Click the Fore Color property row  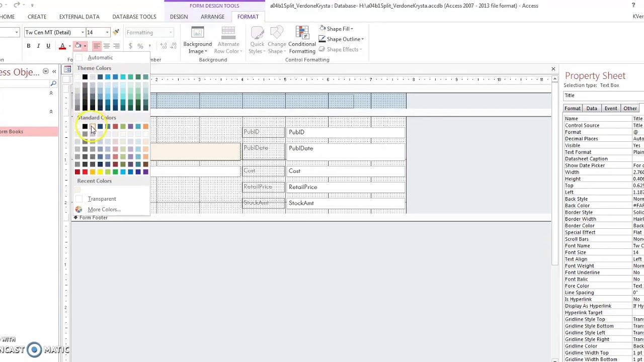tap(604, 286)
